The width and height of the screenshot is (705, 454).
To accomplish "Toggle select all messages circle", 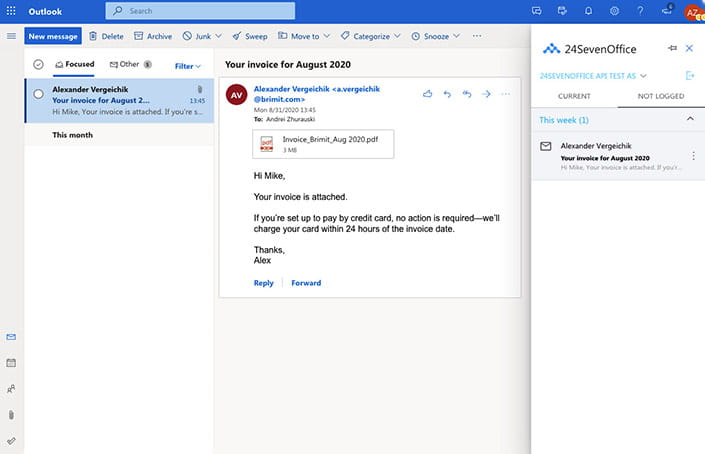I will [x=38, y=65].
